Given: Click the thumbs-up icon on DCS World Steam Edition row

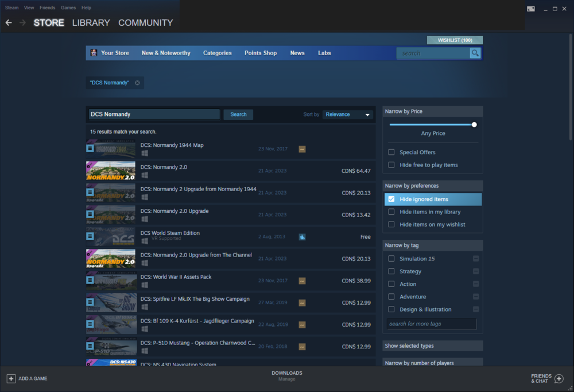Looking at the screenshot, I should pos(302,236).
